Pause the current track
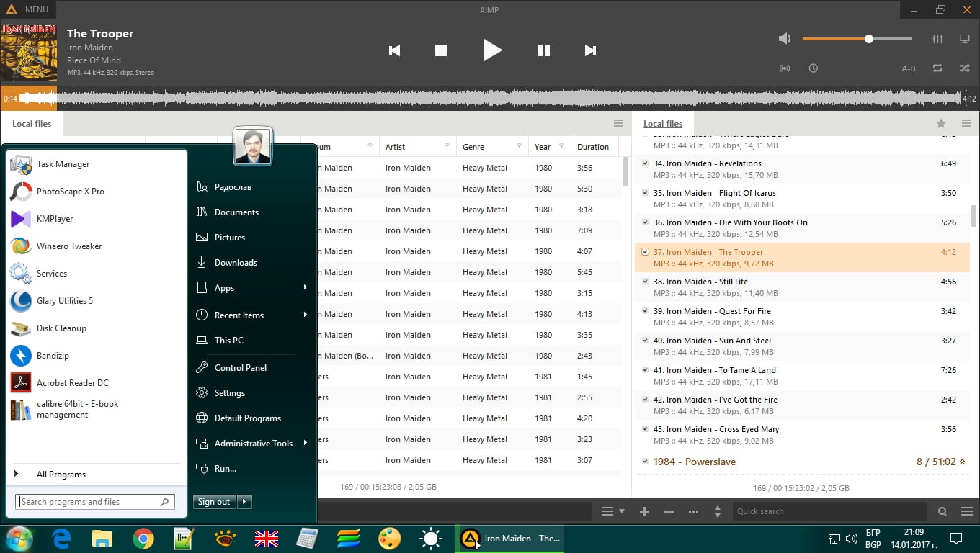This screenshot has width=980, height=553. [x=544, y=50]
